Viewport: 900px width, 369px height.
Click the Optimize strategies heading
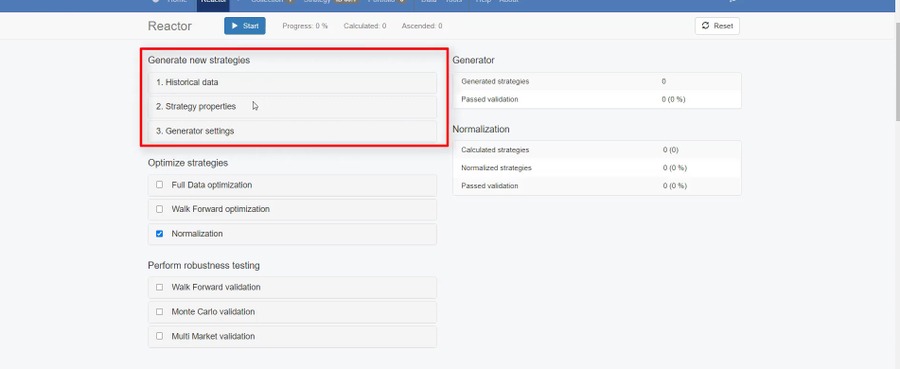tap(188, 163)
